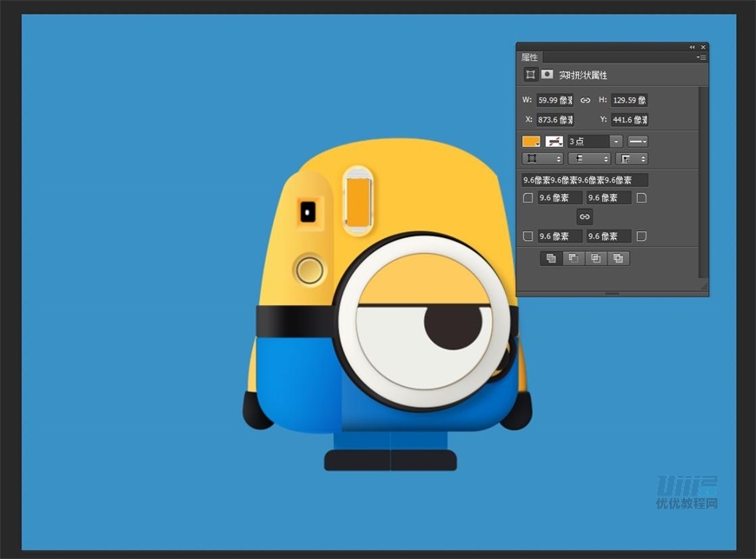Viewport: 756px width, 559px height.
Task: Open the stroke width dropdown showing 3 点
Action: [x=616, y=141]
